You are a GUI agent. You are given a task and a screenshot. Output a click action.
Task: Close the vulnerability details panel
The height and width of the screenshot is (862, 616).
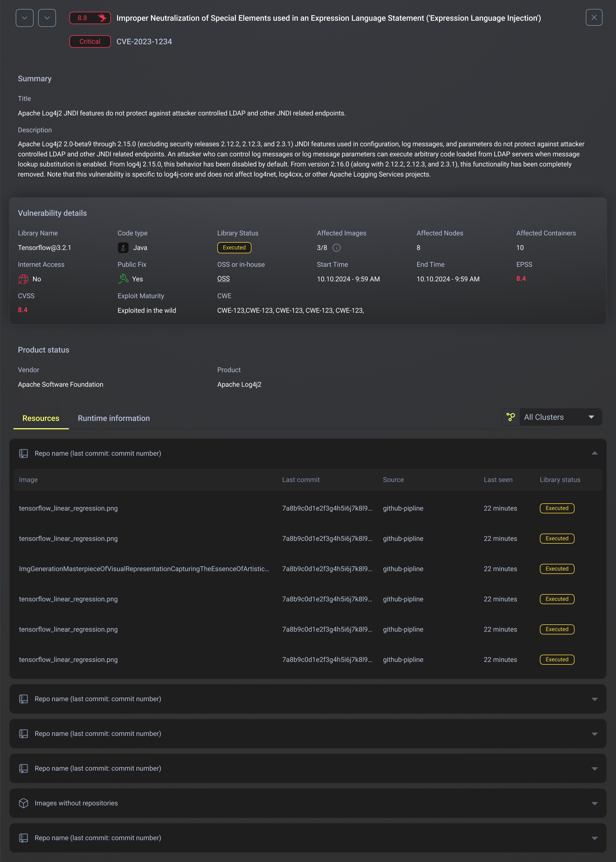pyautogui.click(x=594, y=17)
